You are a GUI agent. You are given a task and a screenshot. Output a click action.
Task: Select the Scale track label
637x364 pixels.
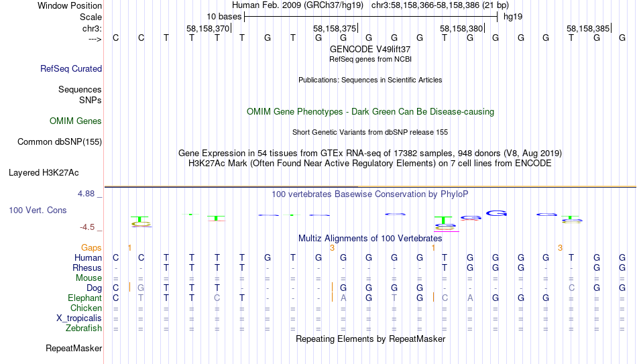(x=91, y=17)
